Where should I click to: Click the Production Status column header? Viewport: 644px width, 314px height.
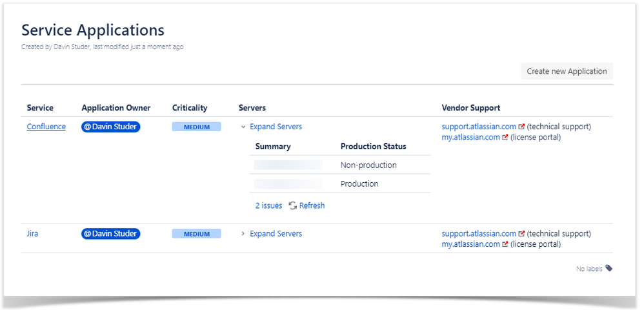click(374, 146)
